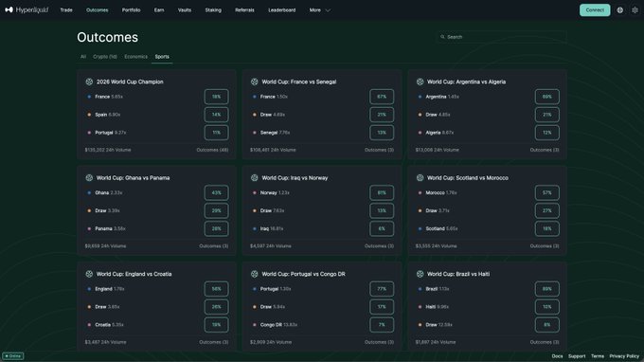This screenshot has height=362, width=644.
Task: Open the Support footer link
Action: (x=577, y=356)
